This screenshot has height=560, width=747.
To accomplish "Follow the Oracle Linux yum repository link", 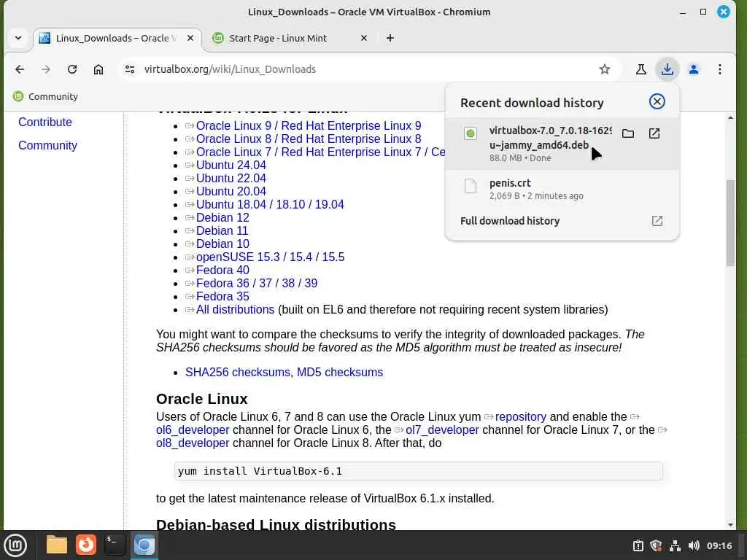I will pos(521,416).
